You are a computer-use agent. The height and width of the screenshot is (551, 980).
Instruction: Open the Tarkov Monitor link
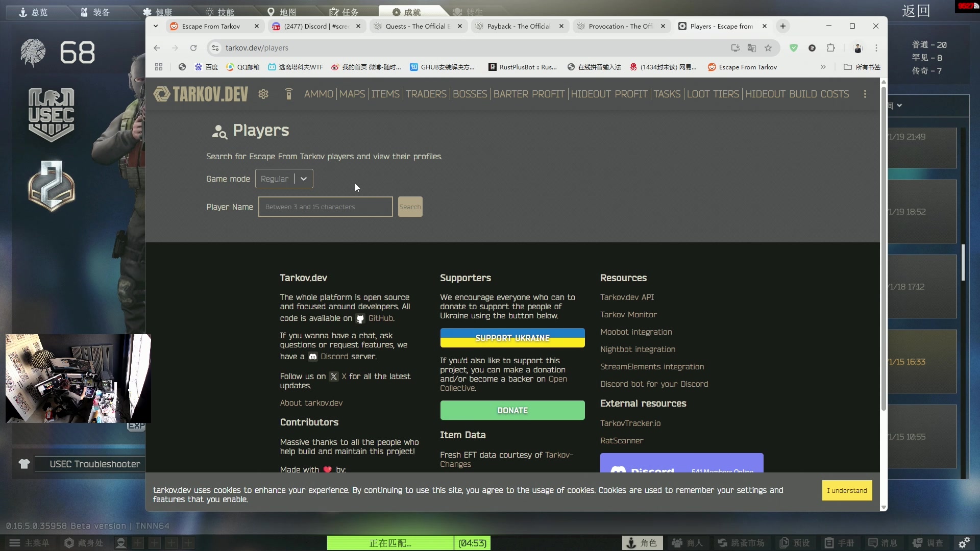[x=628, y=314]
